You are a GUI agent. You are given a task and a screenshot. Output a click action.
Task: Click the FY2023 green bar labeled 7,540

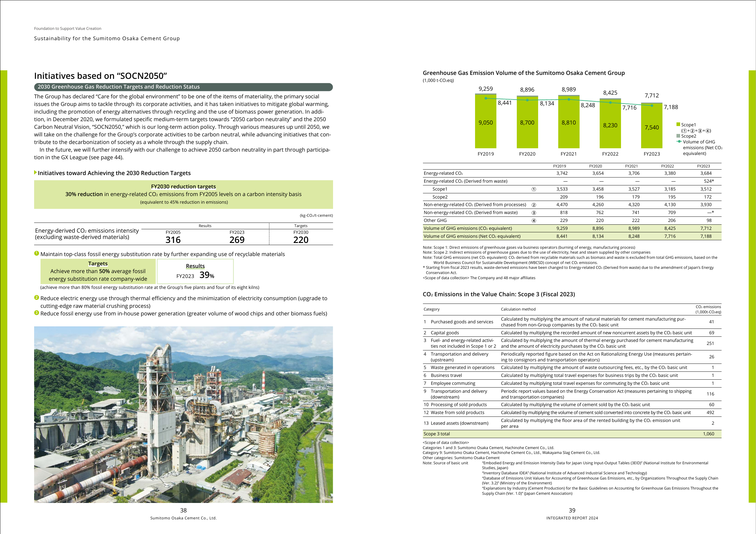click(x=651, y=126)
